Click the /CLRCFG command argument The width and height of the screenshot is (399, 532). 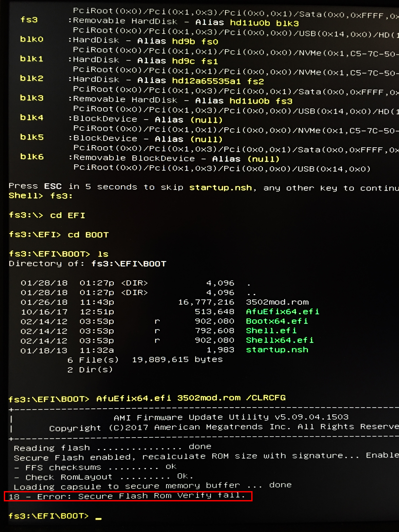266,398
